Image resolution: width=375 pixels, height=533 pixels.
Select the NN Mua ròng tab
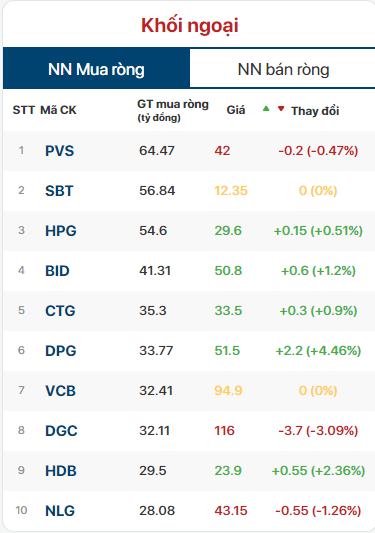96,69
